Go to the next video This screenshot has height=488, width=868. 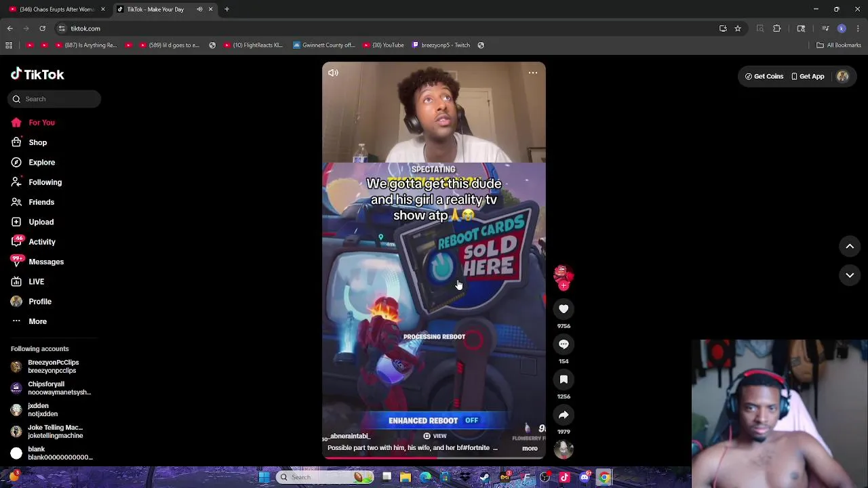850,275
